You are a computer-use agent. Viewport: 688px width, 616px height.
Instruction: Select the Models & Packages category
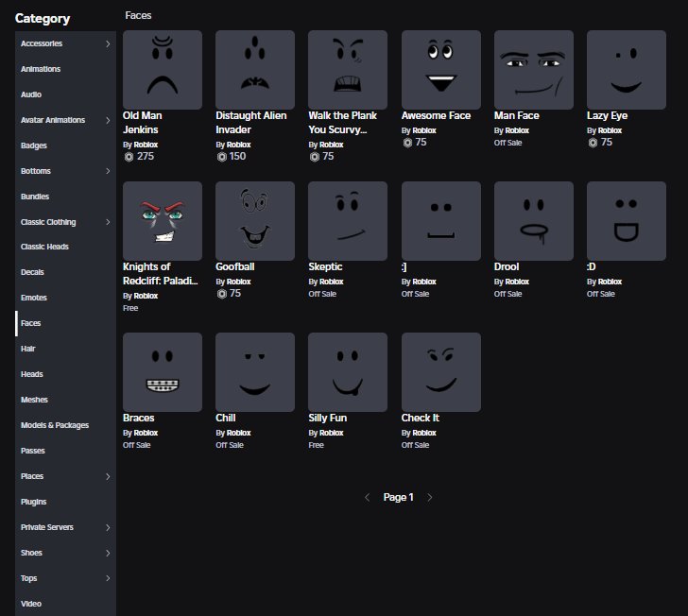pyautogui.click(x=65, y=425)
